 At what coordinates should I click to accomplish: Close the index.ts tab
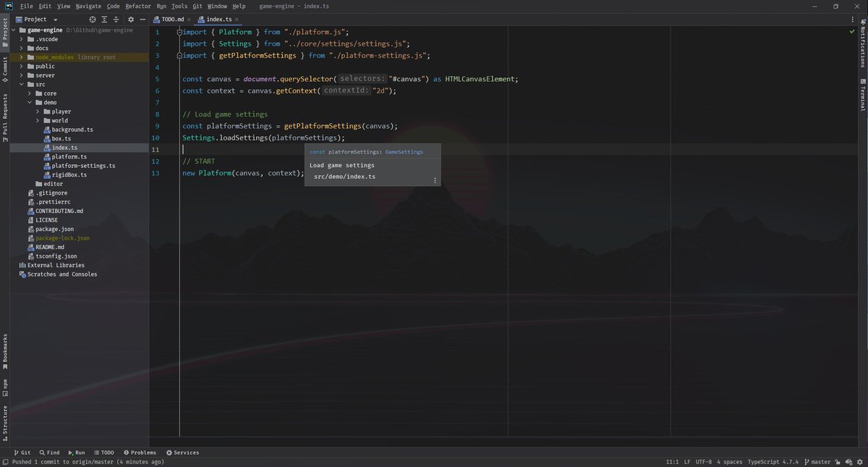[x=237, y=20]
